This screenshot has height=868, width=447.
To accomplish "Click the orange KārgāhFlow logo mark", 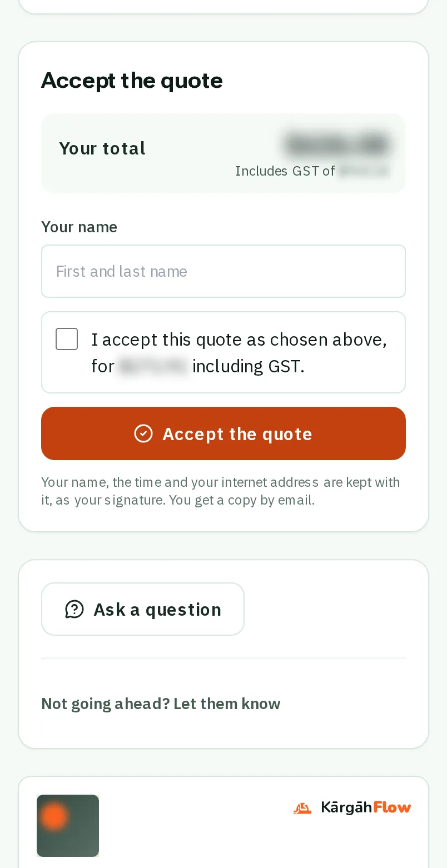I will pos(302,807).
